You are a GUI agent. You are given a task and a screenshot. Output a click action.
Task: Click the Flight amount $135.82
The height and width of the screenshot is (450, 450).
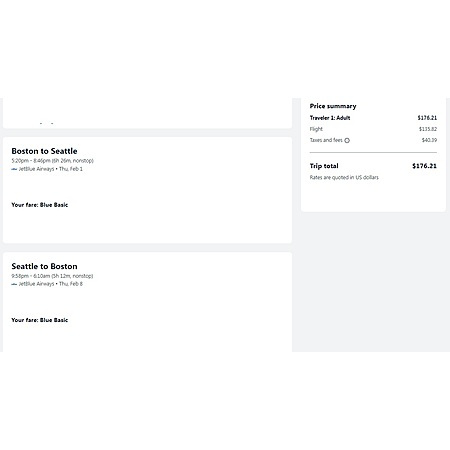tap(428, 129)
